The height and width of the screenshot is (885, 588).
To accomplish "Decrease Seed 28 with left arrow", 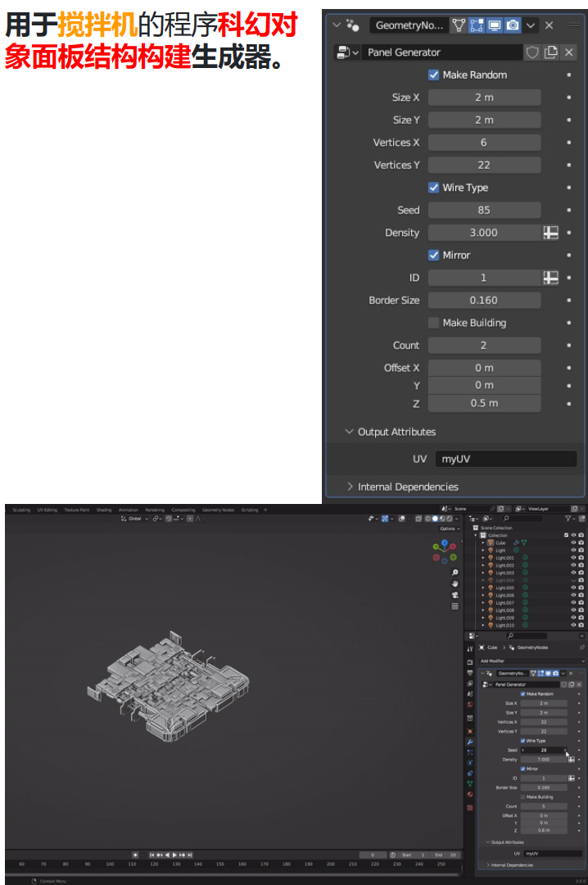I will (523, 750).
